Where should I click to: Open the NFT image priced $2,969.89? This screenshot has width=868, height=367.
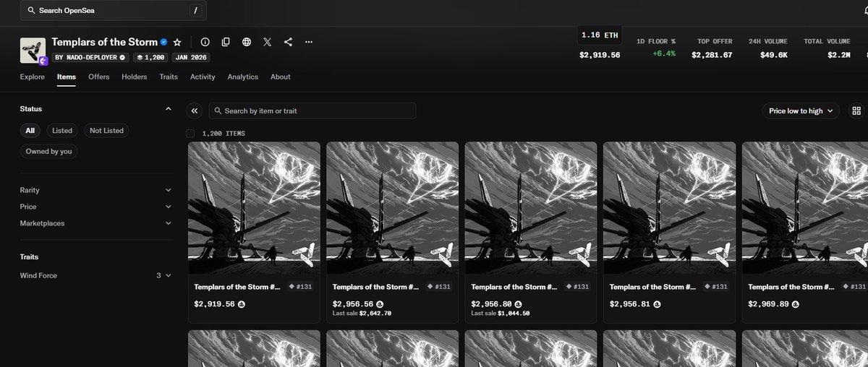(x=805, y=207)
